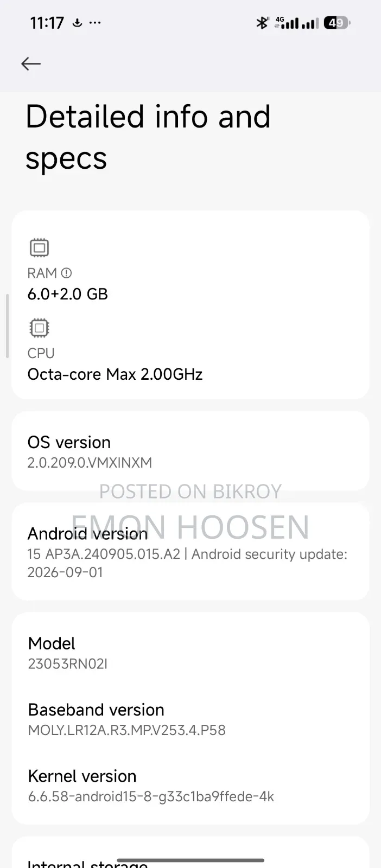Open the OS version entry
Image resolution: width=381 pixels, height=868 pixels.
click(190, 451)
